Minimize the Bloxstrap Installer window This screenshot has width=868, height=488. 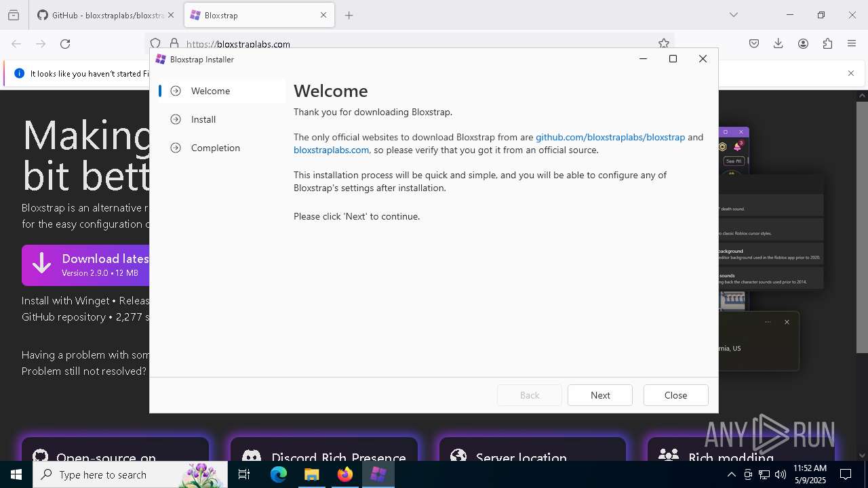(x=643, y=59)
